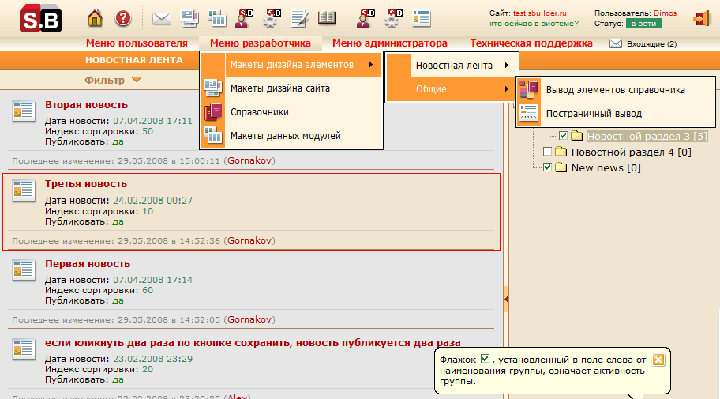Screen dimensions: 720x399
Task: Click the Dimos user name link
Action: coord(665,13)
